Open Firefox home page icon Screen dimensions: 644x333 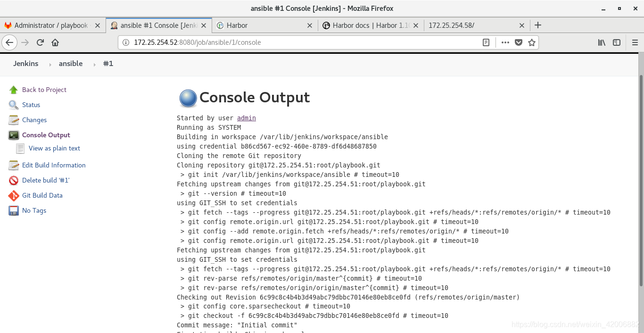[x=55, y=42]
